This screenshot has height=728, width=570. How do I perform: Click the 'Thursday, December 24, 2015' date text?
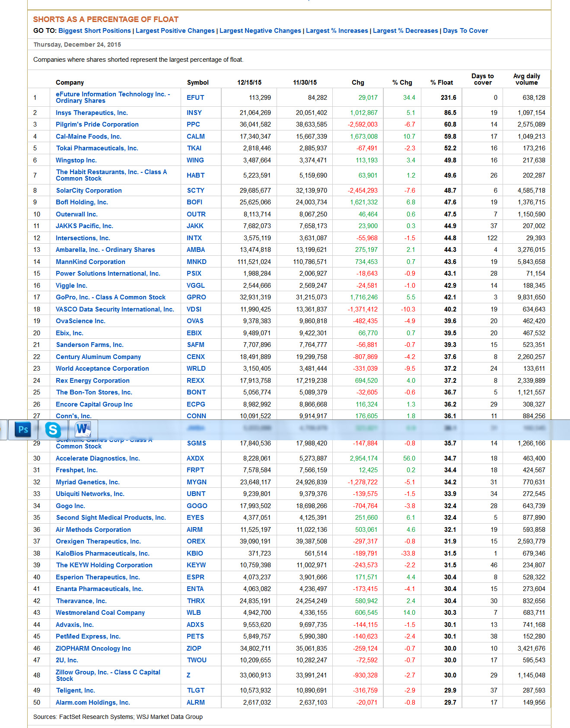[77, 45]
